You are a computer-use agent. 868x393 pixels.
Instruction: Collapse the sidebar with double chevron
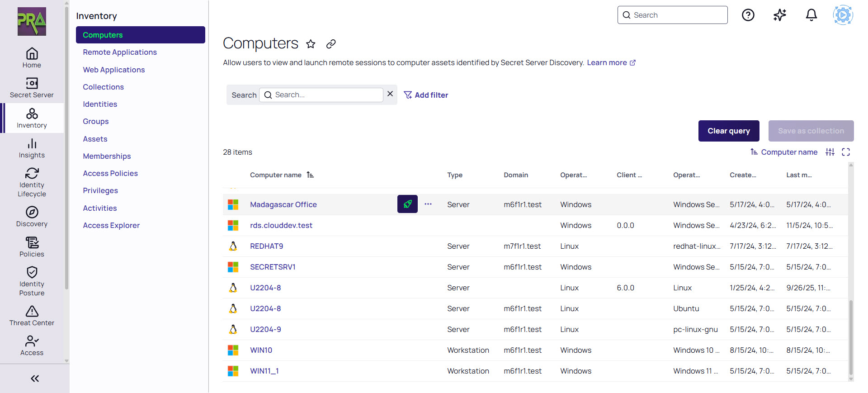35,379
